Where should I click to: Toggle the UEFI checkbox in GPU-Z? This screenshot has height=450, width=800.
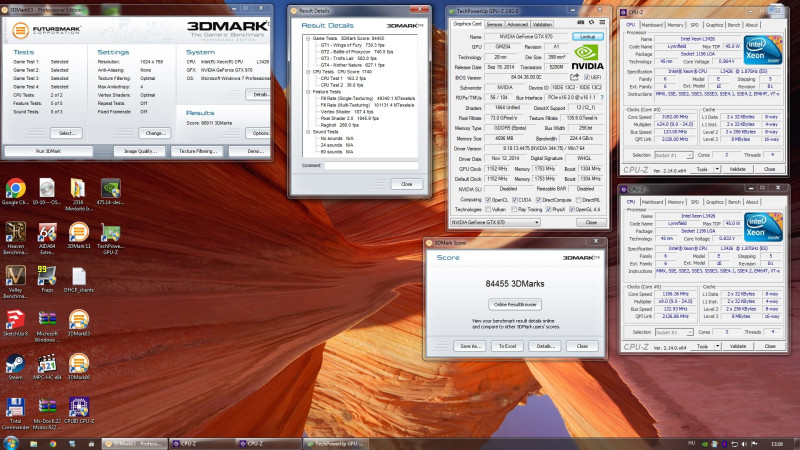[x=587, y=77]
